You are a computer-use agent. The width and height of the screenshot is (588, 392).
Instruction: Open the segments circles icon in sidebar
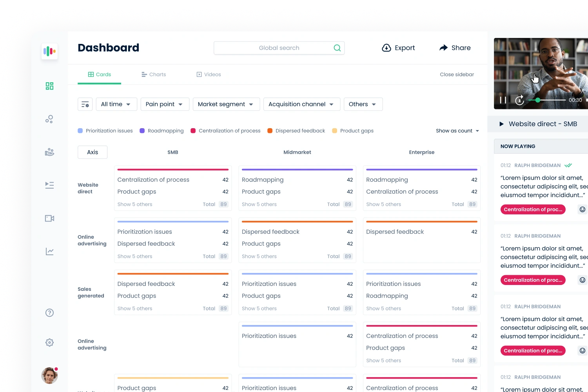pos(49,119)
